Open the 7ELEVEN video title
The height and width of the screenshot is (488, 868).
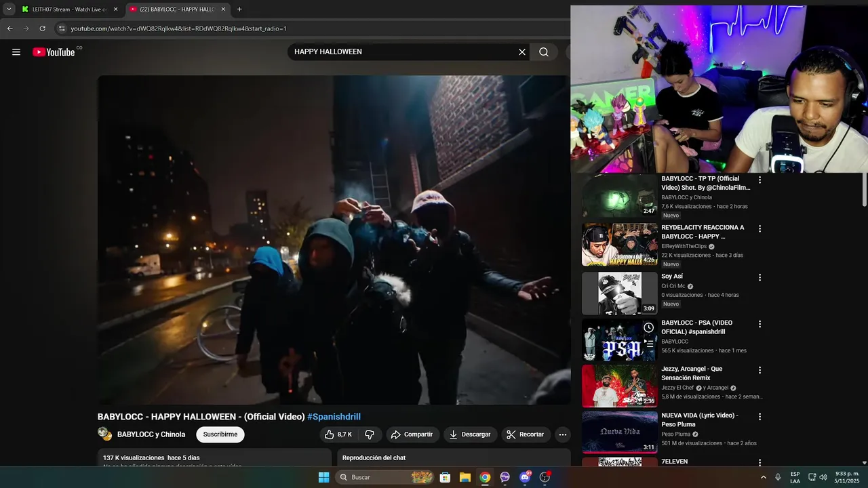[x=675, y=462]
